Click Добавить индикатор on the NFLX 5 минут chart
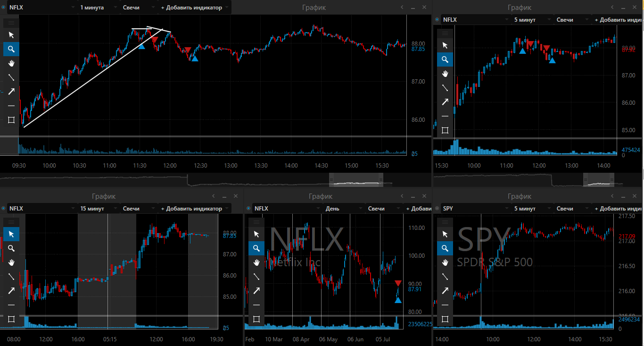This screenshot has height=346, width=644. click(x=619, y=20)
